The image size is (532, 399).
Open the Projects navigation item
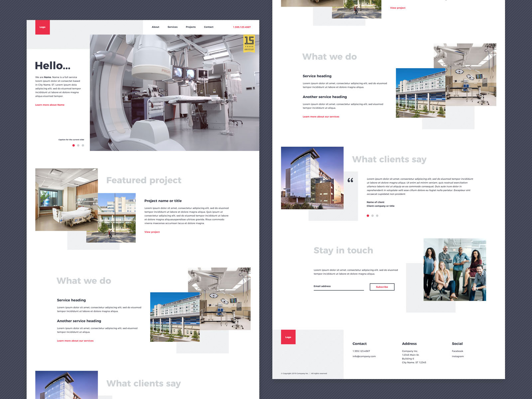[x=191, y=27]
